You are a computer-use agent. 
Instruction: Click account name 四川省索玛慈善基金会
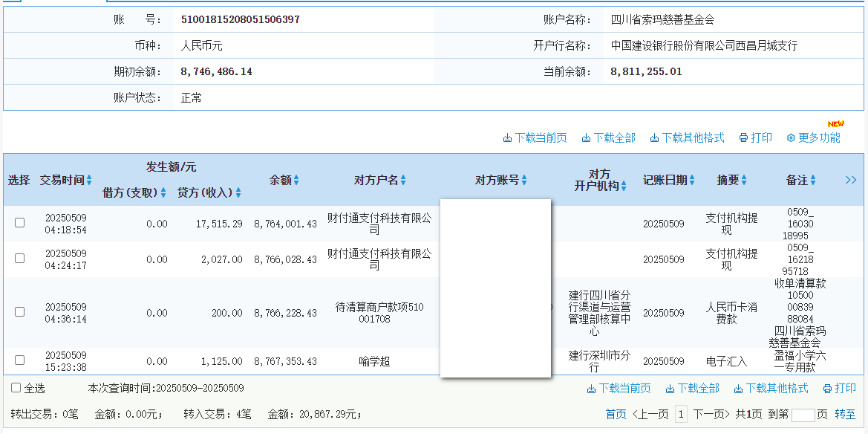tap(662, 20)
